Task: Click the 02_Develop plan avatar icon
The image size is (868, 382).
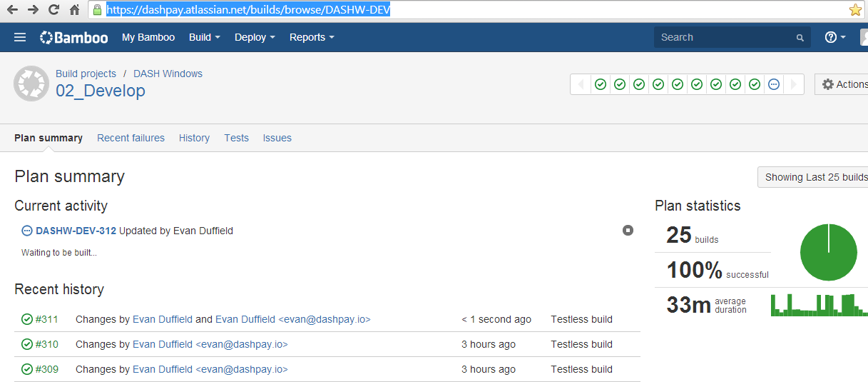Action: 31,84
